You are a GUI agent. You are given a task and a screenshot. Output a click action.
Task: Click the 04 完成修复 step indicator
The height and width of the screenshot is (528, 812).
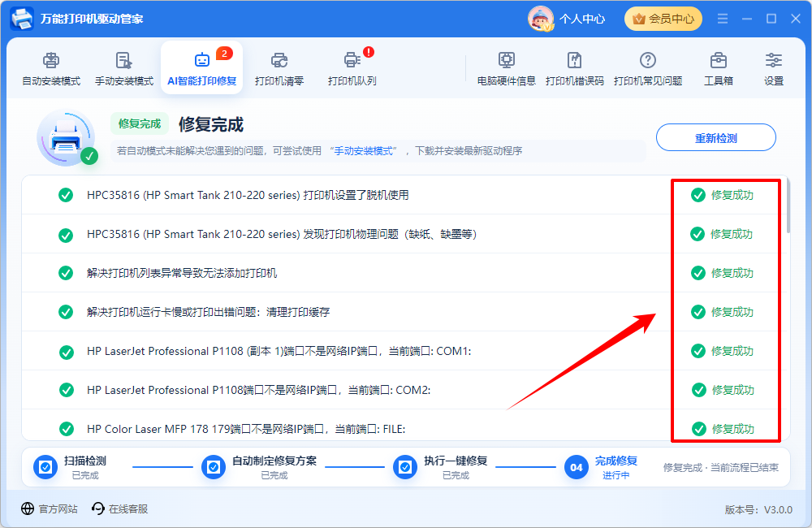click(x=577, y=467)
